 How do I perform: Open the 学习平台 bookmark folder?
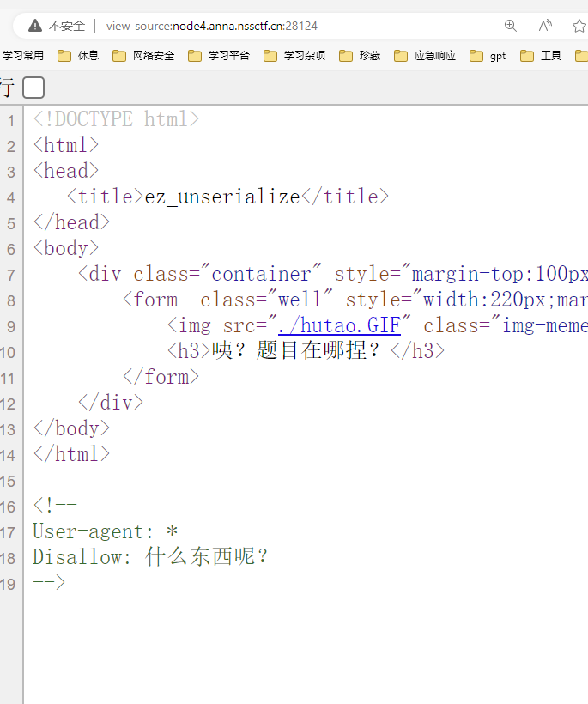219,55
